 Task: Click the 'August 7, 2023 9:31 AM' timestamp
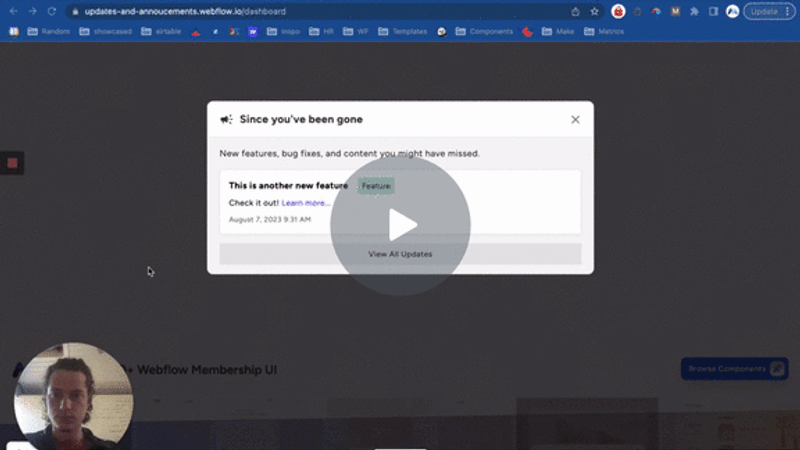(269, 219)
